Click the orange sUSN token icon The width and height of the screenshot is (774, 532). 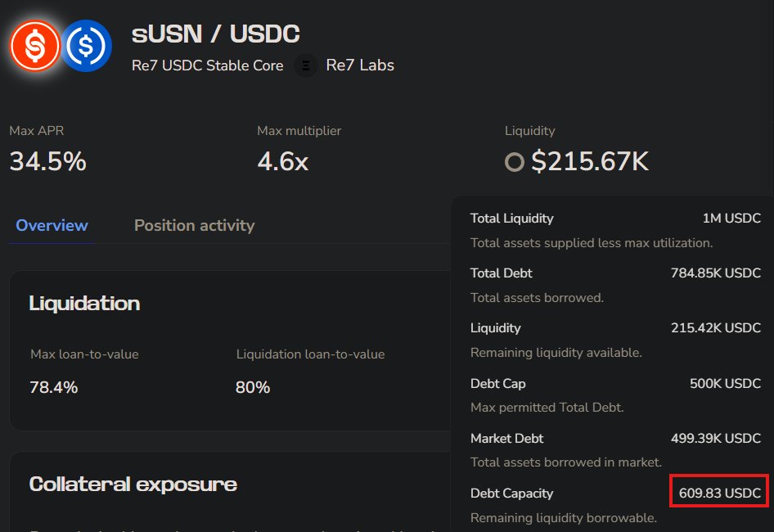35,46
